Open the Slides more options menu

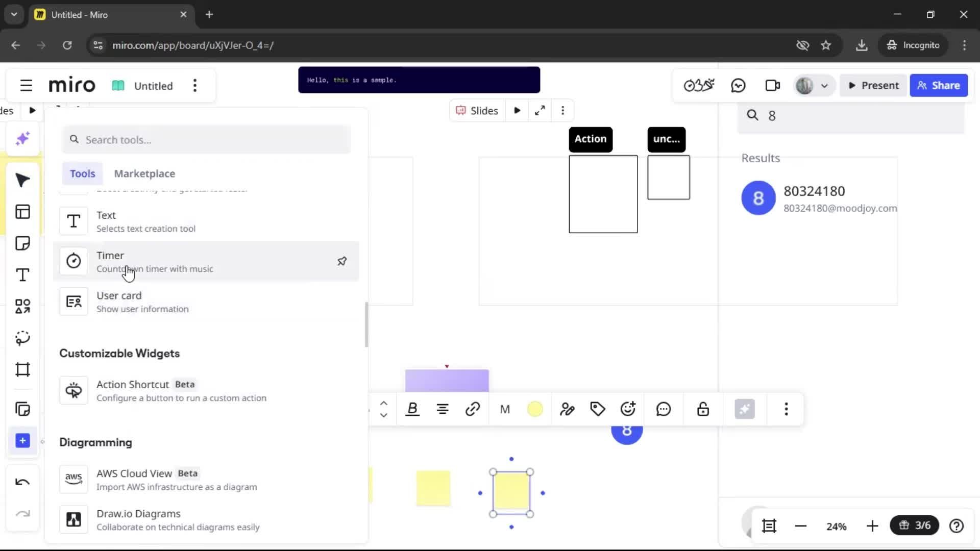tap(563, 111)
